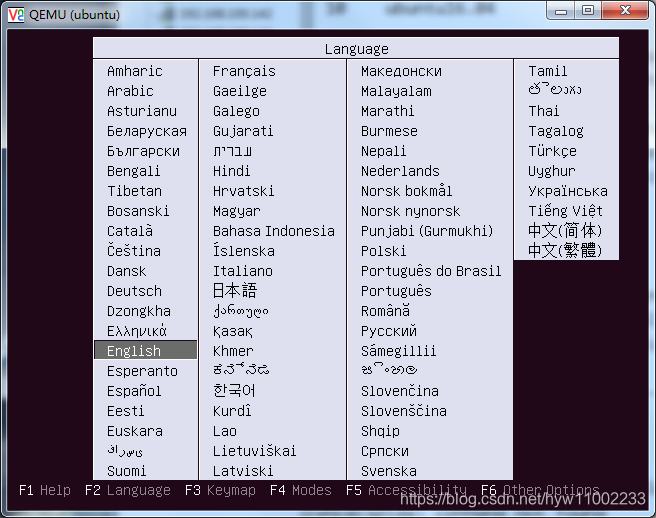Select Gujarati in the list
The image size is (656, 518).
pyautogui.click(x=243, y=131)
